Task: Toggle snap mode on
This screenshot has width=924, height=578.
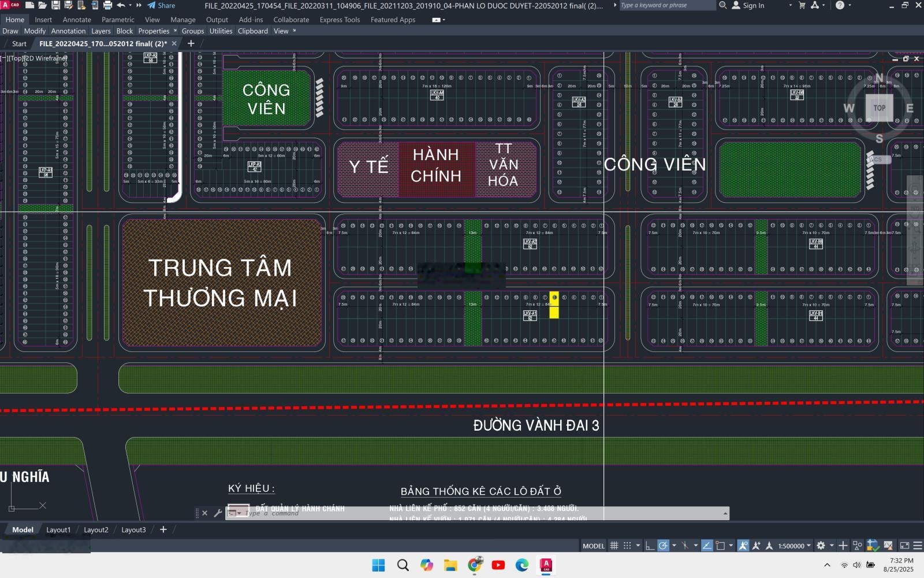Action: (x=627, y=546)
